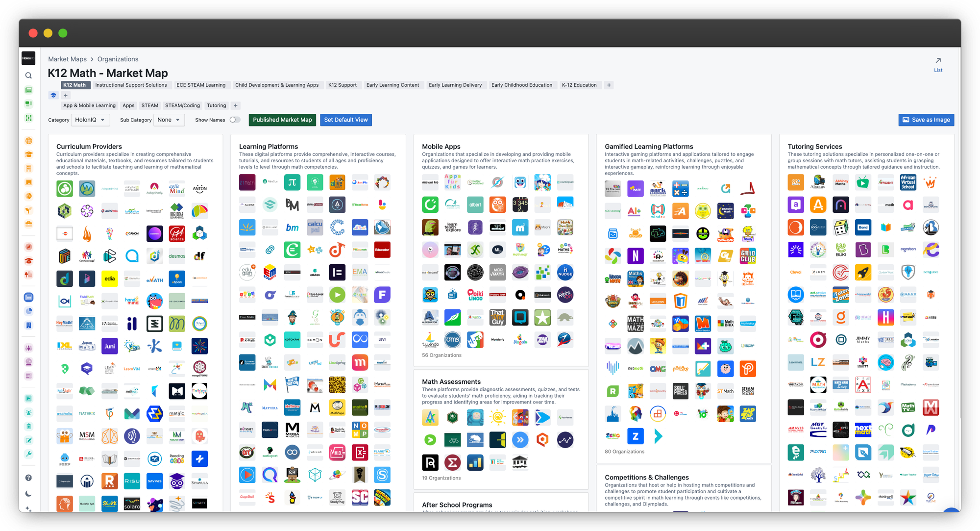Click the blue graduation cap tag icon

pyautogui.click(x=54, y=95)
